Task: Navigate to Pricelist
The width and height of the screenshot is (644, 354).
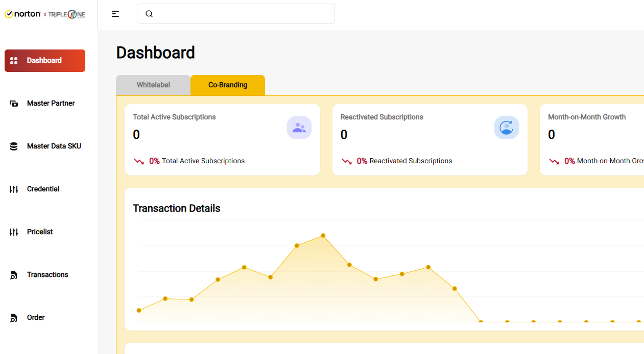Action: (40, 232)
